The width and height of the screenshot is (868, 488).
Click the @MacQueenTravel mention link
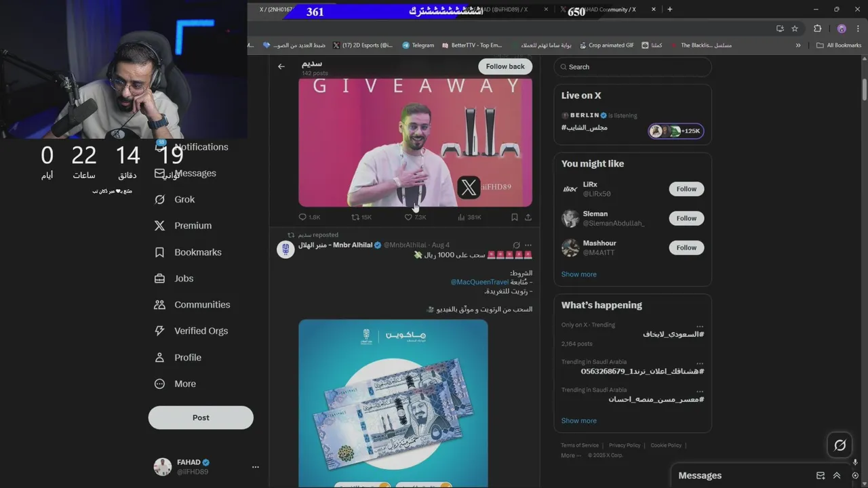pos(479,282)
